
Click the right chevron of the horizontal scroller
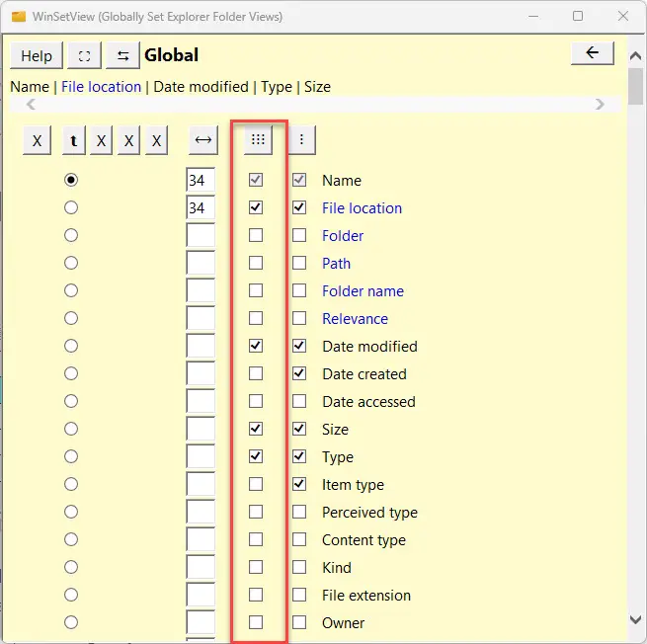coord(600,105)
